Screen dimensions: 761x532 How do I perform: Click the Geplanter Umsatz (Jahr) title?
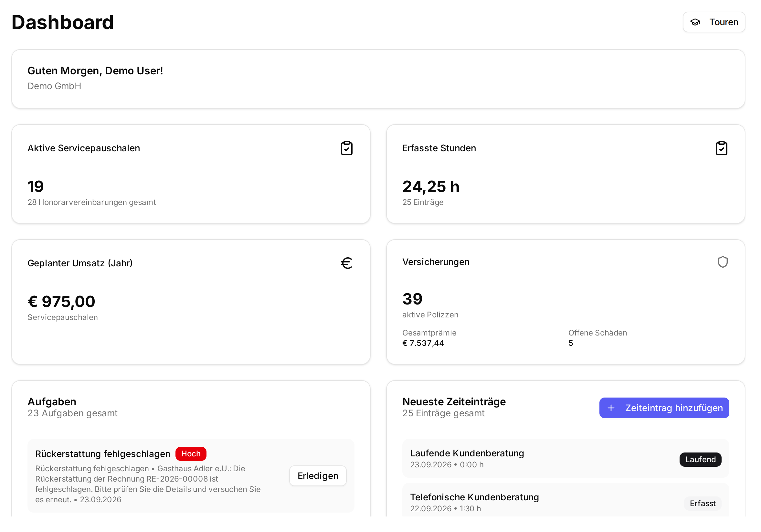[80, 263]
